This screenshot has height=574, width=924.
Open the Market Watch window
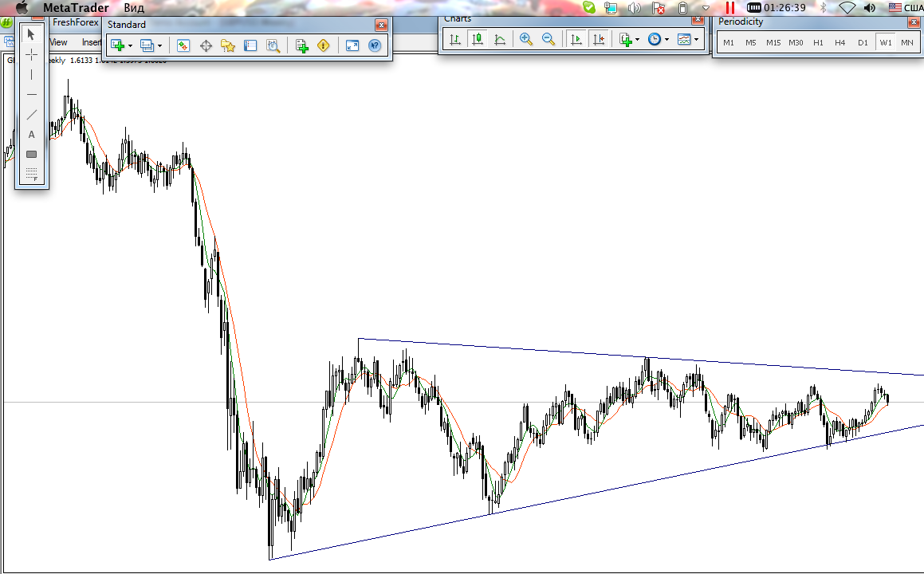(x=183, y=45)
